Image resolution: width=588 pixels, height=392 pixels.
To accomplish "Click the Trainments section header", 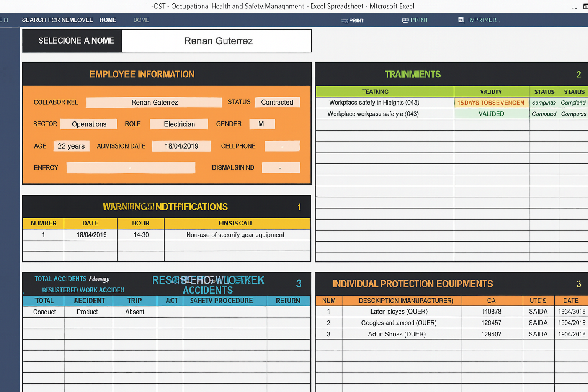I will click(x=412, y=74).
